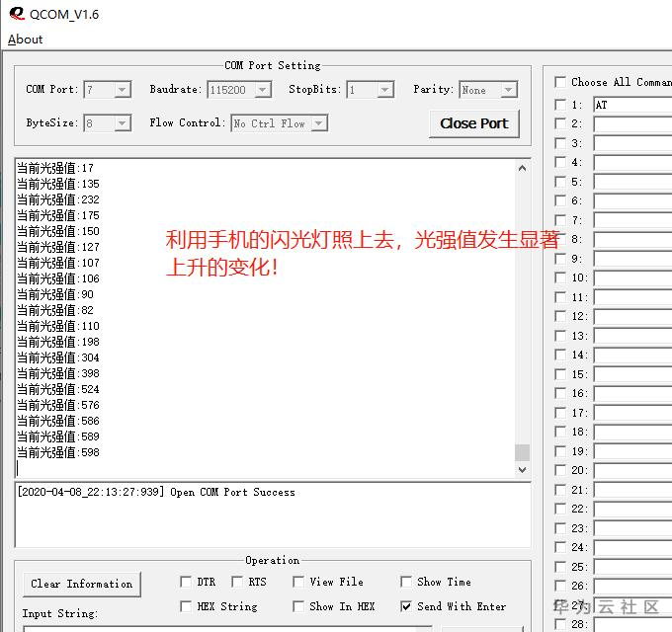Viewport: 672px width, 632px height.
Task: Open the Flow Control dropdown
Action: click(x=318, y=123)
